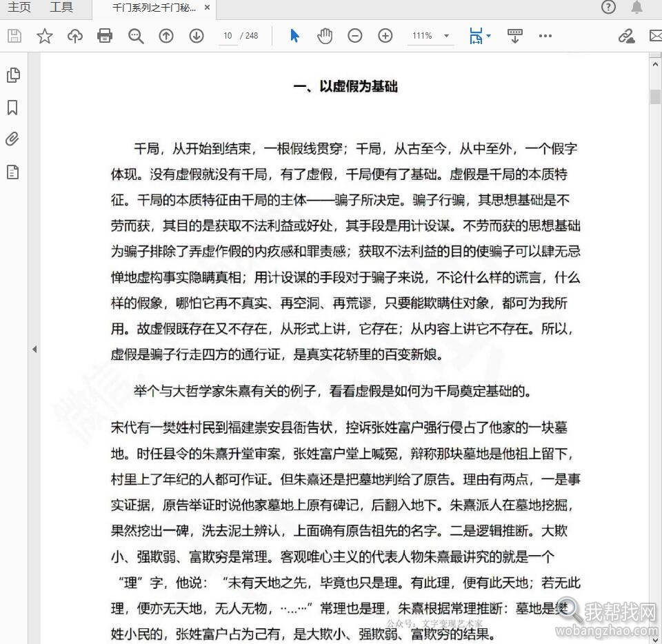Click the line starting 虚假是骗子行走四方
This screenshot has height=644, width=662.
click(277, 354)
